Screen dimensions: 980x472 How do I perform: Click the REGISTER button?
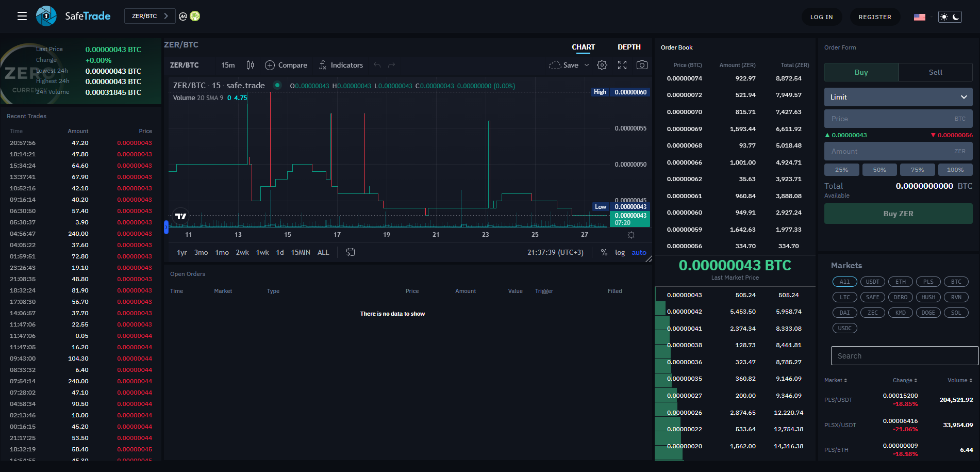point(874,17)
